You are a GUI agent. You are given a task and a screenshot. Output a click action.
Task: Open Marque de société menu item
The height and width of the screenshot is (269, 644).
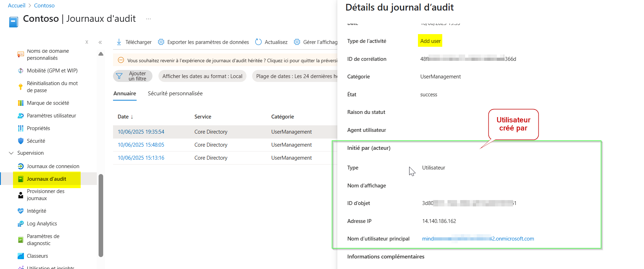pos(48,103)
